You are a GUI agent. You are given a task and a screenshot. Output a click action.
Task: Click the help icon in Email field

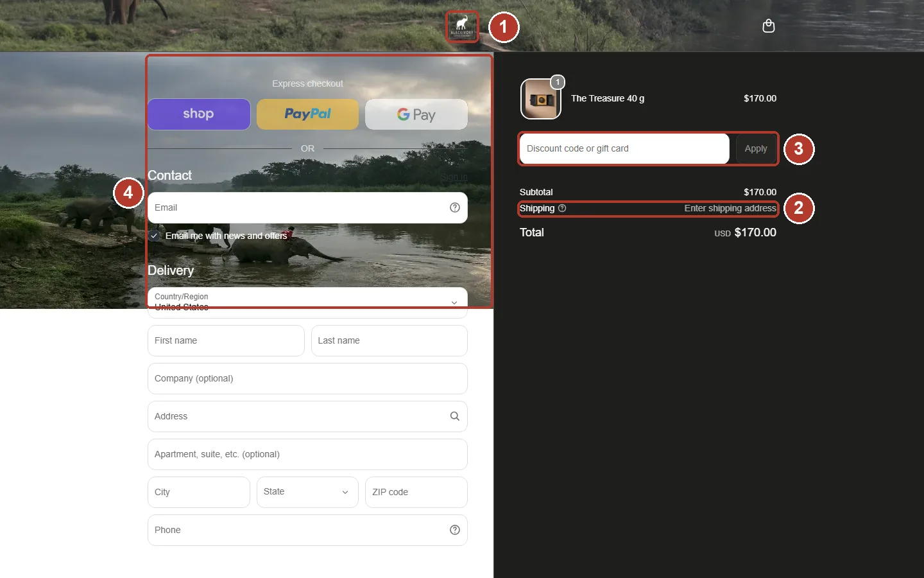point(455,207)
